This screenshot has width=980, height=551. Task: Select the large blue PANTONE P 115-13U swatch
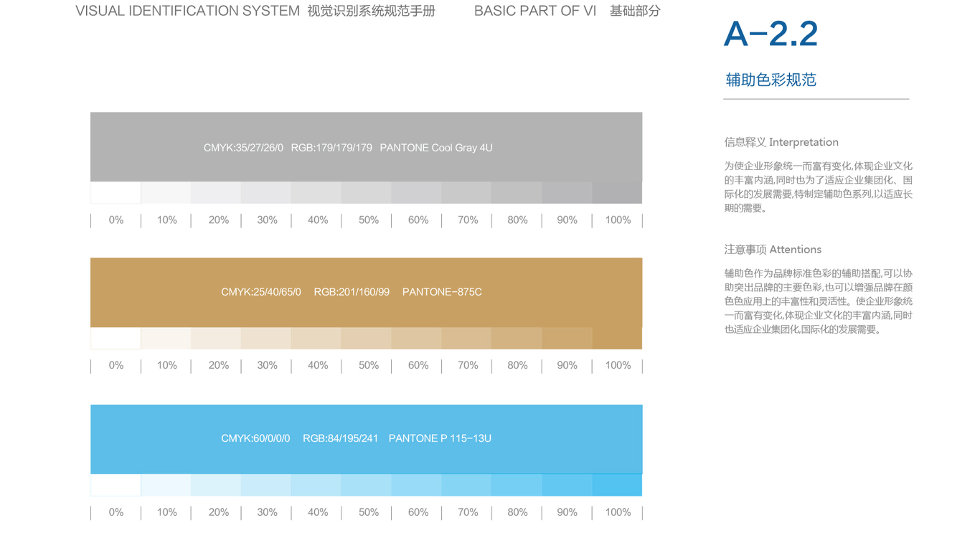366,438
